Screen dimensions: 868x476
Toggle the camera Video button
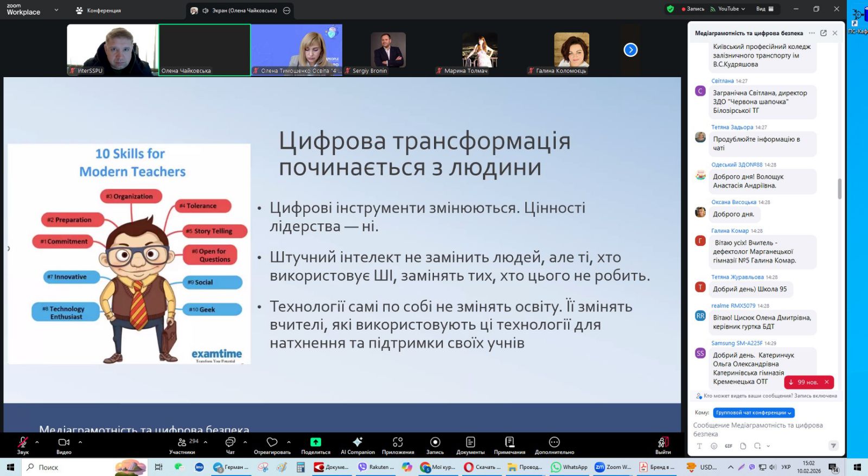pos(63,442)
